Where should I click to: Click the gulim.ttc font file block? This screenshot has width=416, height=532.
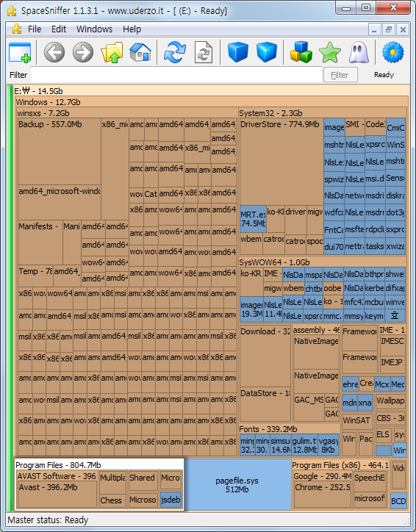(x=304, y=445)
